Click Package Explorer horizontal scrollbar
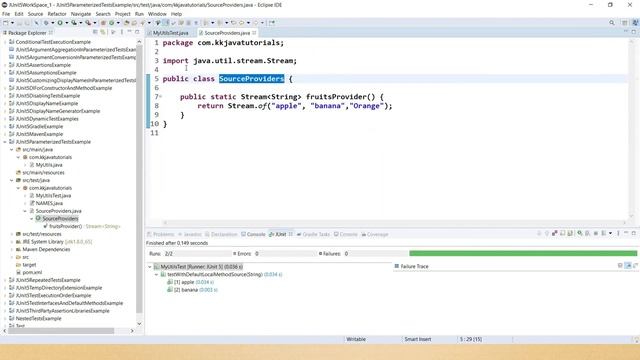 [x=61, y=331]
